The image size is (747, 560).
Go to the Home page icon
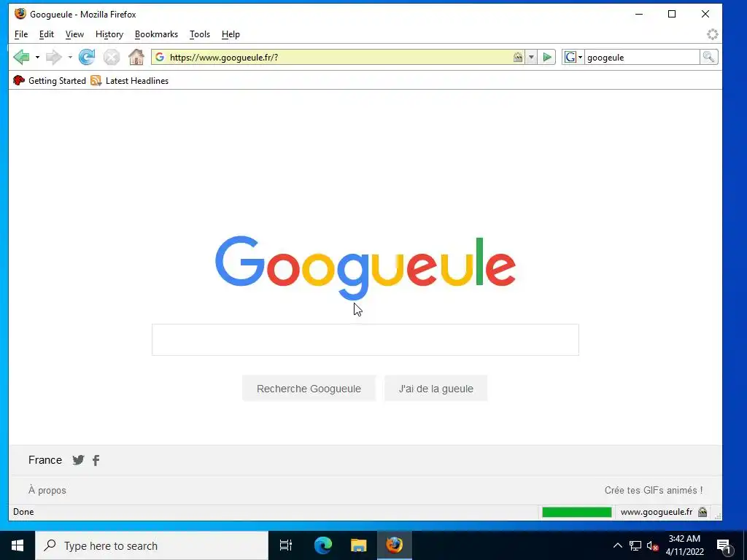(x=136, y=57)
